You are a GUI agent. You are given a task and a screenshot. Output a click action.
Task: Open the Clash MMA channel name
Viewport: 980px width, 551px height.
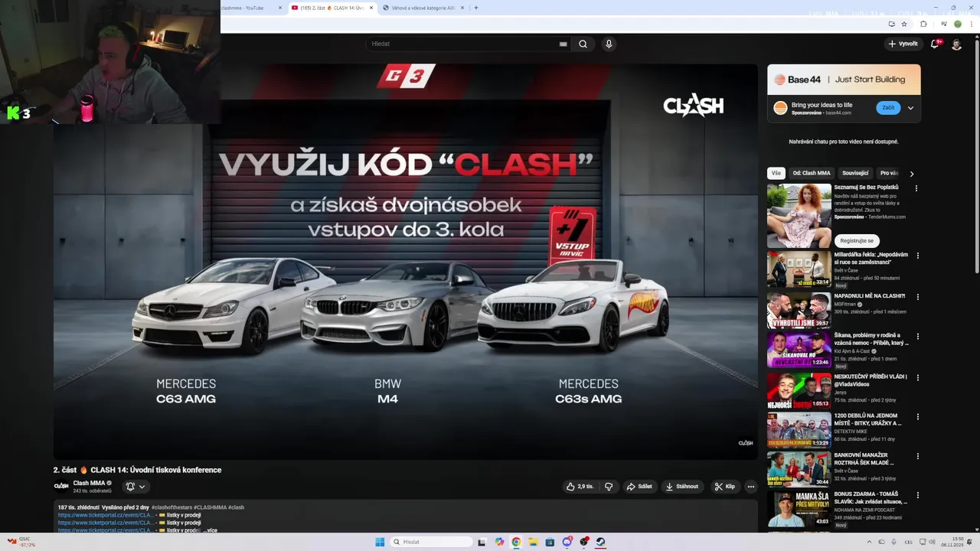pyautogui.click(x=89, y=483)
